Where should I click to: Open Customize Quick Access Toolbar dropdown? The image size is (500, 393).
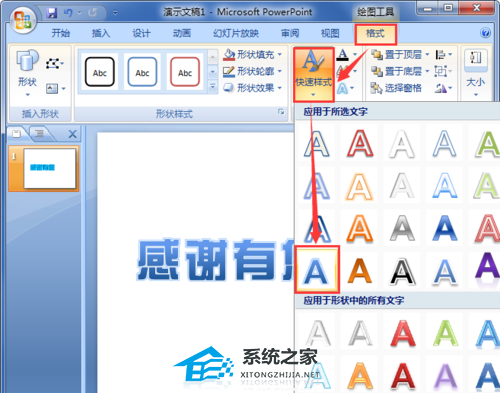pos(115,13)
